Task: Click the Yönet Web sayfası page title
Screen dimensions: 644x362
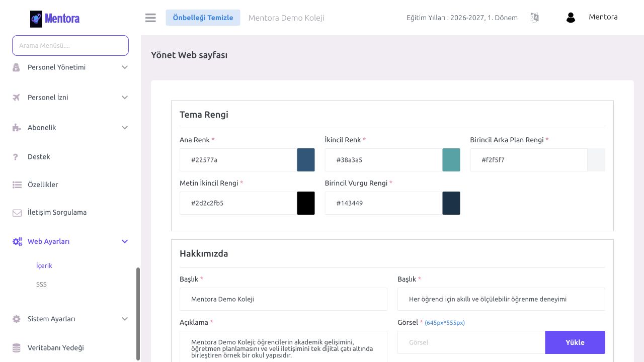Action: pos(189,55)
